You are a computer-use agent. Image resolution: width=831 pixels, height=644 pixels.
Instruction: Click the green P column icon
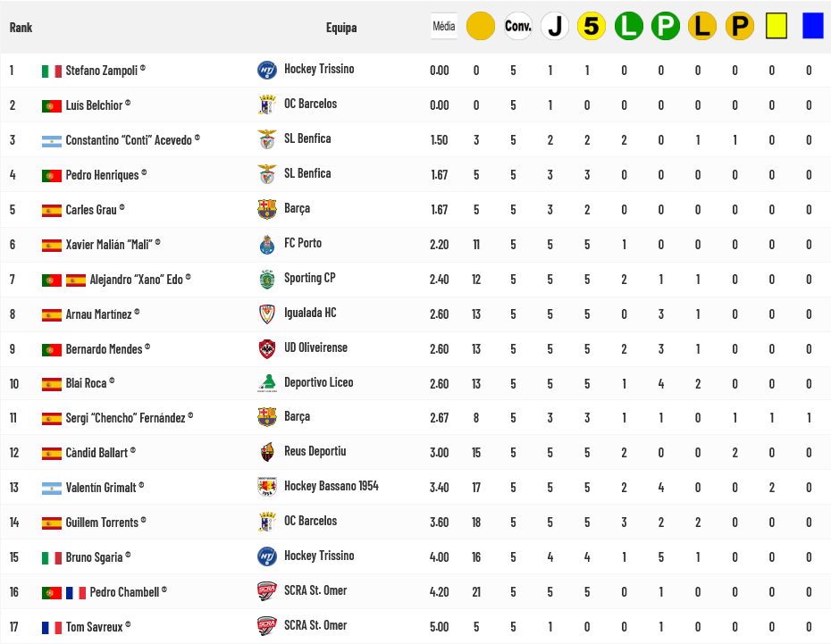coord(666,26)
